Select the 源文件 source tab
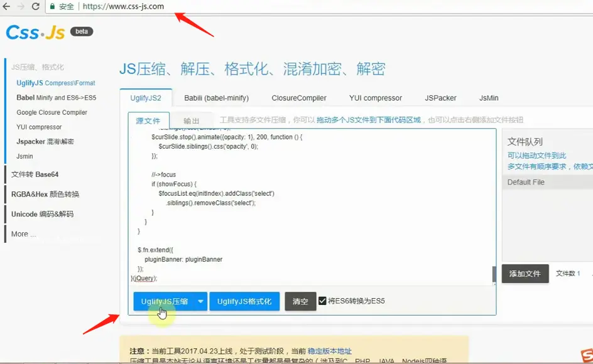593x364 pixels. pos(148,120)
